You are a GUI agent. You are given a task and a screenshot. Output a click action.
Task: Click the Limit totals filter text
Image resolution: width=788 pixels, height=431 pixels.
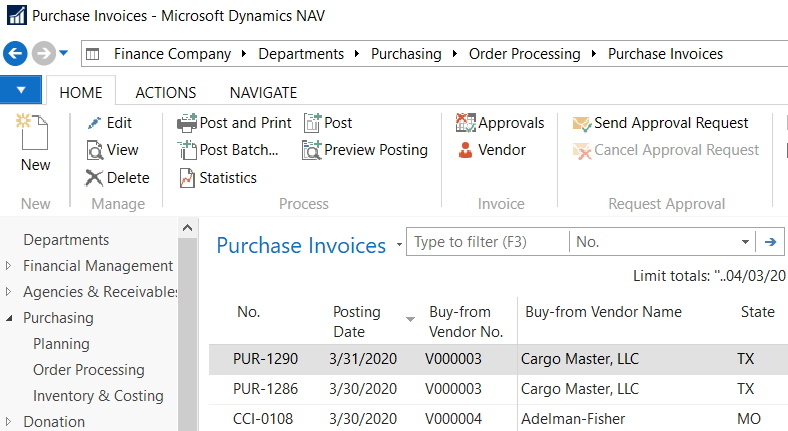pyautogui.click(x=709, y=276)
